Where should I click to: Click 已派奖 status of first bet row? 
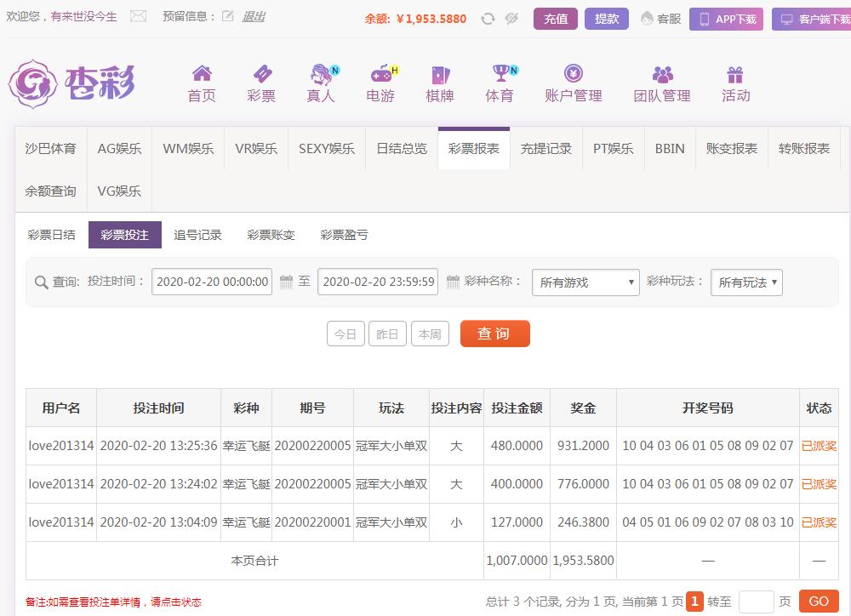(819, 446)
